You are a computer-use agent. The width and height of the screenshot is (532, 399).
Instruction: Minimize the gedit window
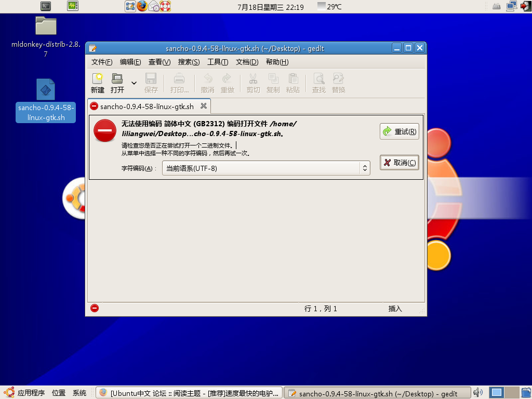pyautogui.click(x=397, y=48)
